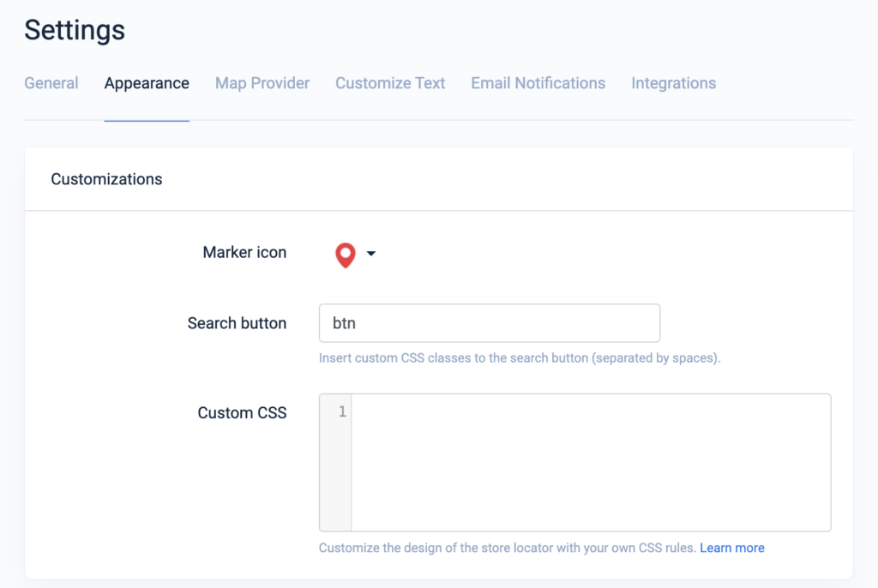Viewport: 878px width, 588px height.
Task: Select the Map Provider tab
Action: click(x=262, y=83)
